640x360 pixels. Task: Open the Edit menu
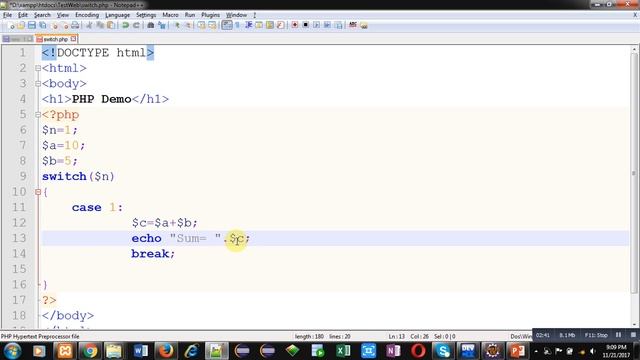point(23,15)
